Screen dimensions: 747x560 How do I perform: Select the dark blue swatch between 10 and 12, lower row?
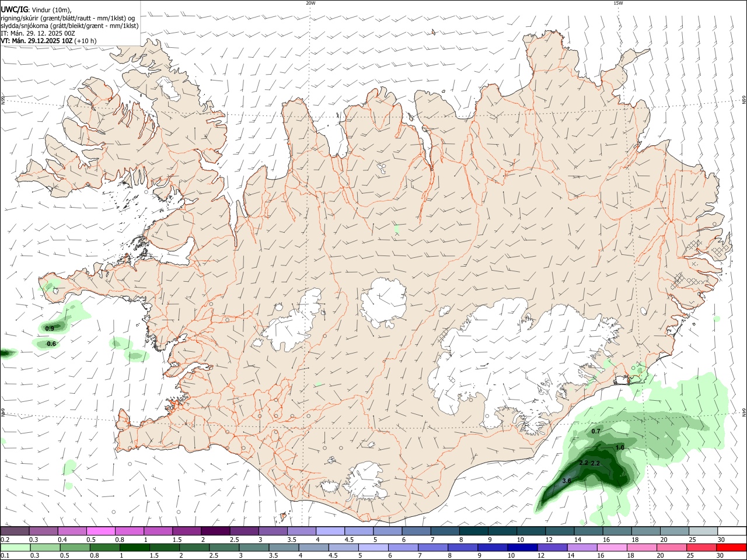[x=523, y=547]
